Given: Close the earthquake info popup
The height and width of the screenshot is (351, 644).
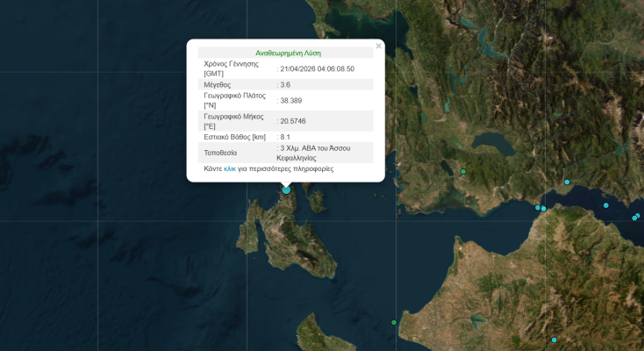Looking at the screenshot, I should pyautogui.click(x=378, y=46).
